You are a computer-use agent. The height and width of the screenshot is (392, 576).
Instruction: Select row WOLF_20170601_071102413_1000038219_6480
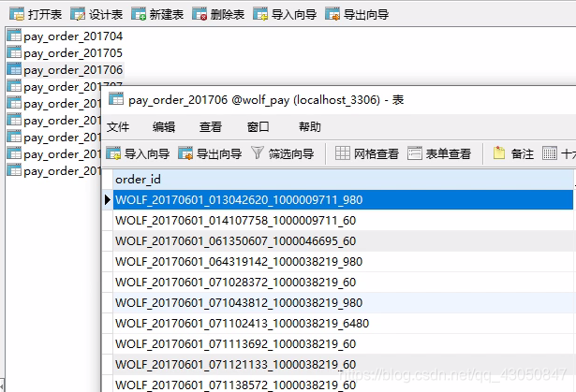click(x=343, y=323)
